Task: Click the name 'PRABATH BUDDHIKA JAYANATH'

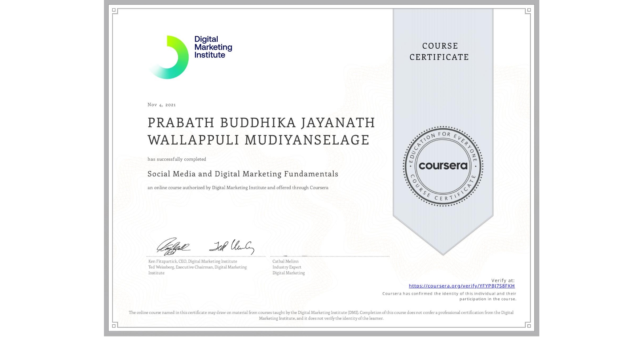Action: [x=261, y=123]
